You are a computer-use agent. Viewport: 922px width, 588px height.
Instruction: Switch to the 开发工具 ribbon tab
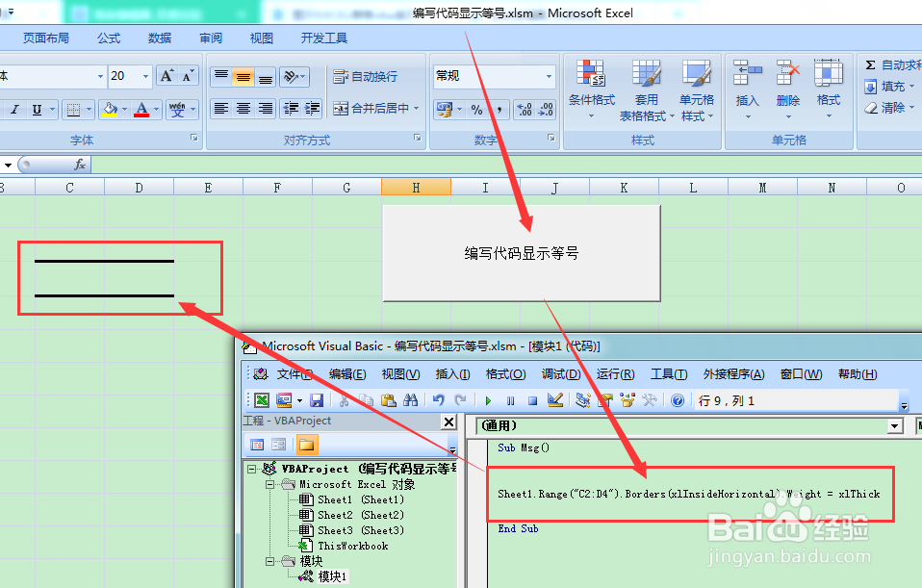(324, 38)
